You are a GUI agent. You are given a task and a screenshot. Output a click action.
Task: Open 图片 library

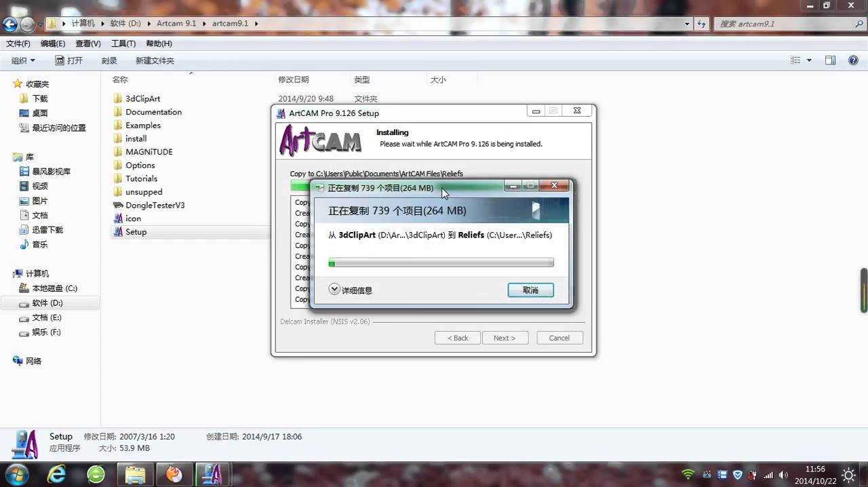point(40,201)
